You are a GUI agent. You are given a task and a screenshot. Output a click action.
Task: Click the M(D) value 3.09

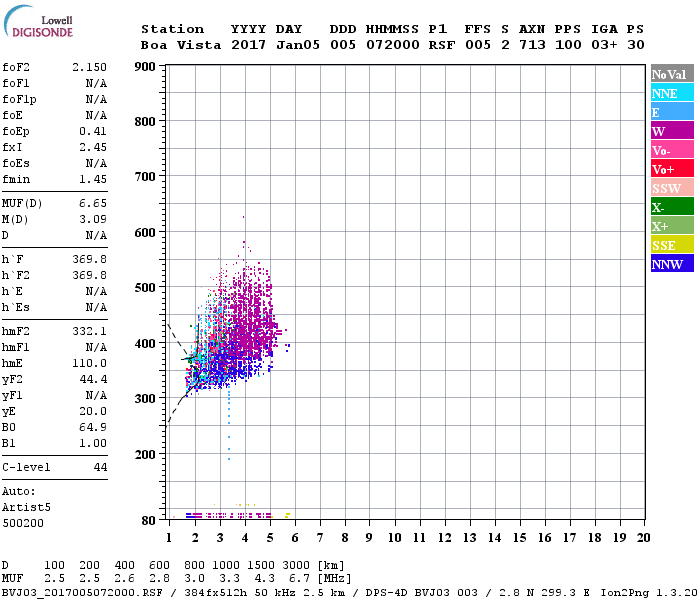[x=93, y=220]
